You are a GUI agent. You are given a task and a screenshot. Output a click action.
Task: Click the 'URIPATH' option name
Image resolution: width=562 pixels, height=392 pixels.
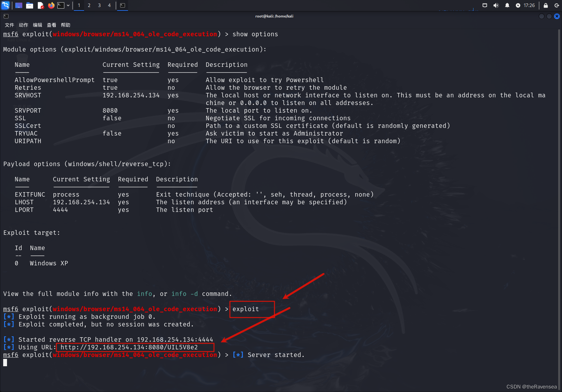point(28,141)
